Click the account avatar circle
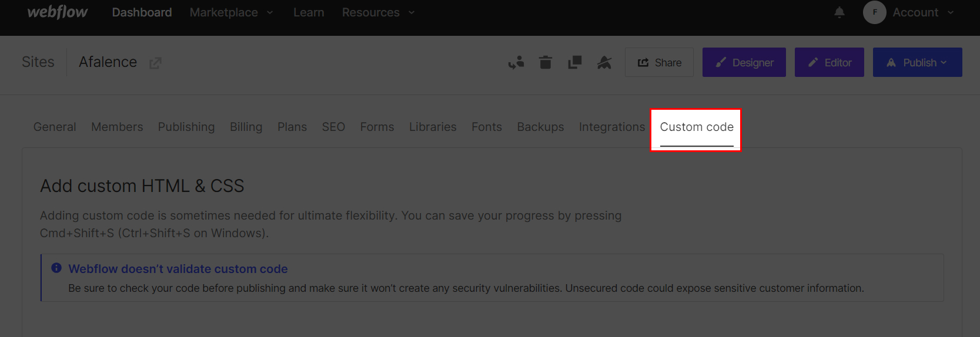Viewport: 980px width, 337px height. pos(875,12)
